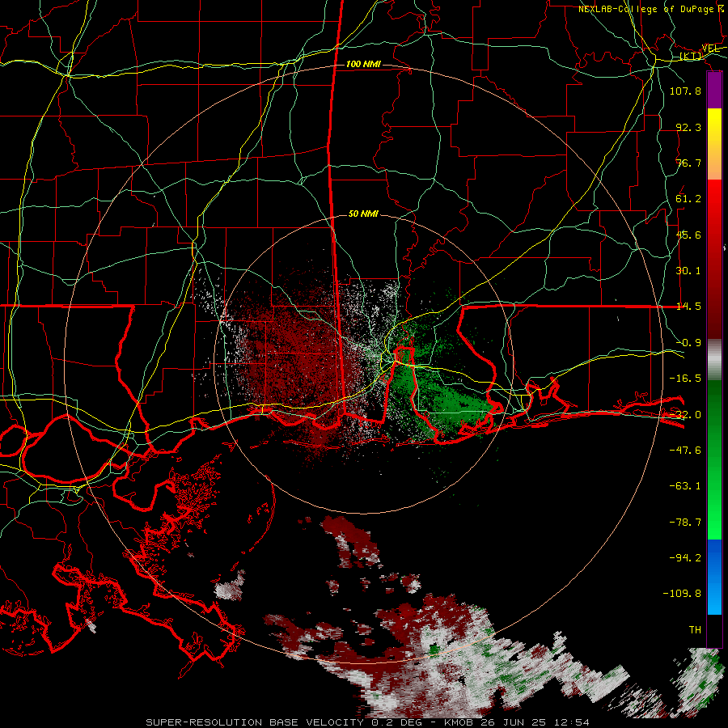
Task: Click the 30.1 scale value
Action: point(688,271)
